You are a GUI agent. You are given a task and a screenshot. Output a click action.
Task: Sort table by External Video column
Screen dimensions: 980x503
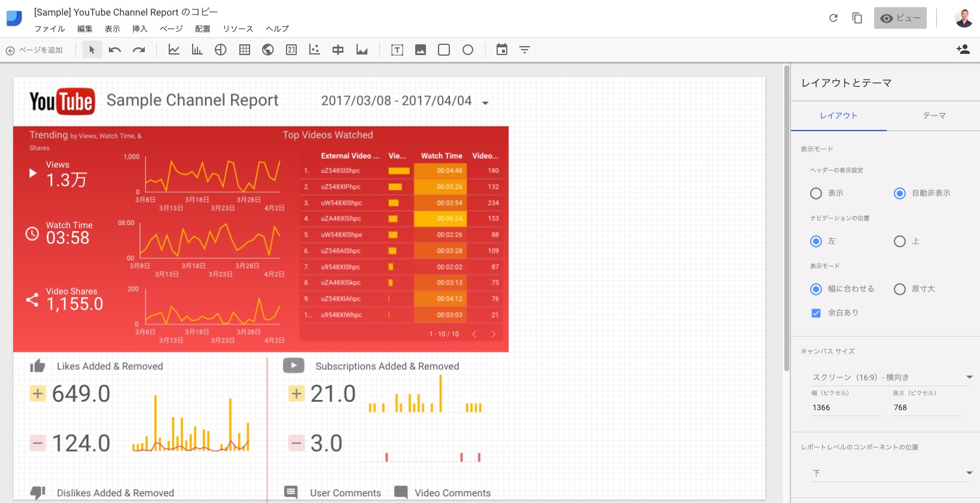pyautogui.click(x=350, y=156)
